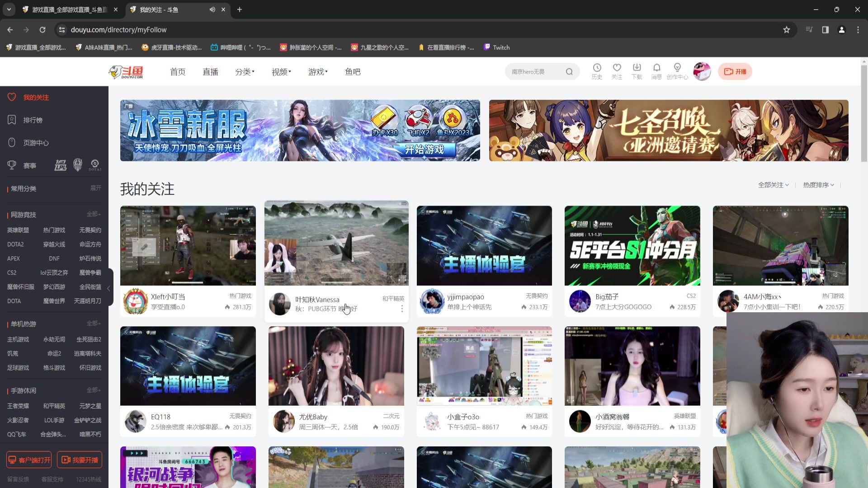Open the LPL league icon in sidebar

61,165
